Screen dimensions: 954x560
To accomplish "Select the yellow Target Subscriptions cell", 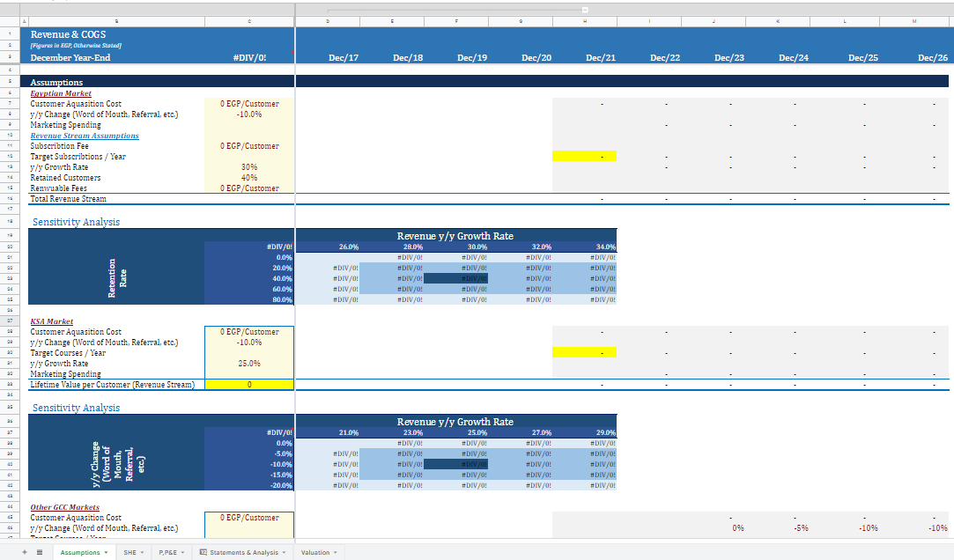I will pos(582,156).
